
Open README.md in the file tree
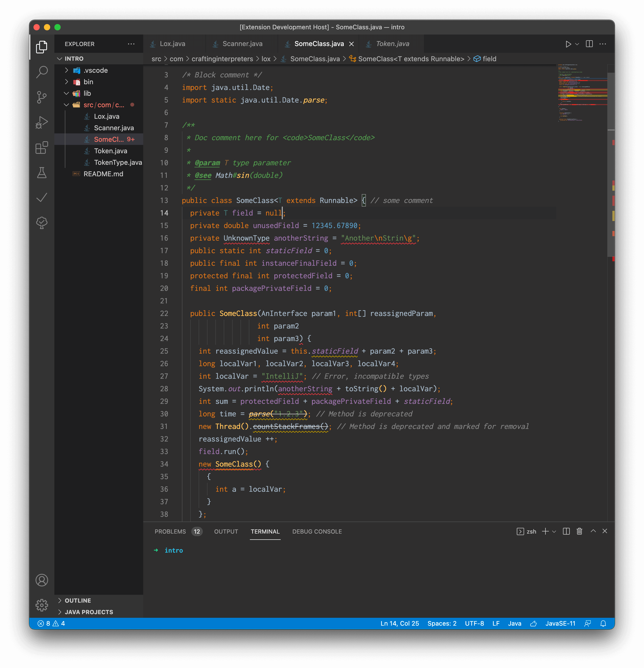[x=99, y=174]
